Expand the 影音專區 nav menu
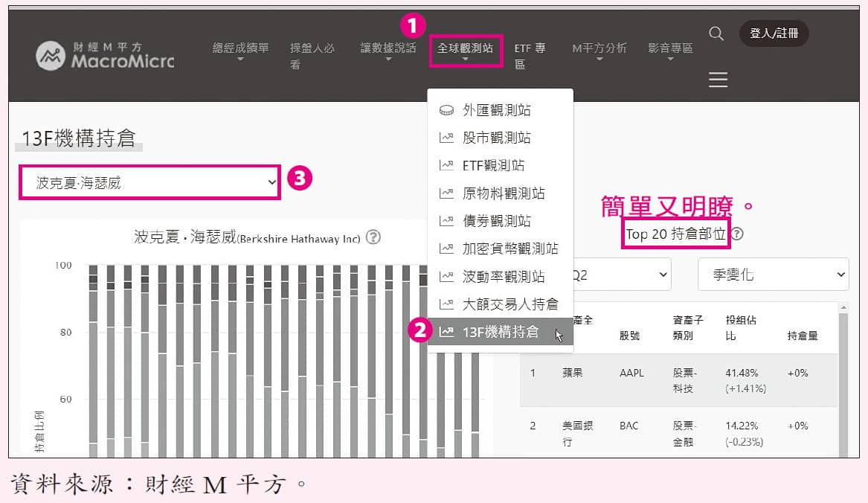The image size is (868, 503). click(x=670, y=51)
